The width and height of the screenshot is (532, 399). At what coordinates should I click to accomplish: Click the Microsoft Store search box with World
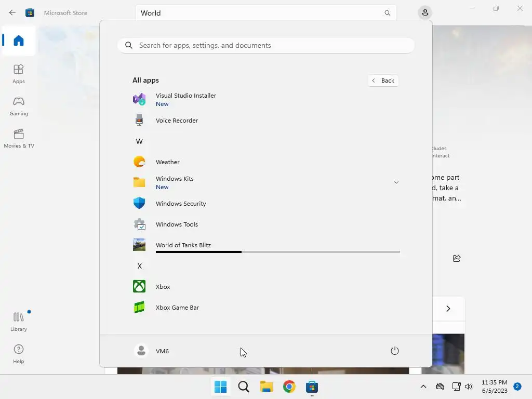266,13
